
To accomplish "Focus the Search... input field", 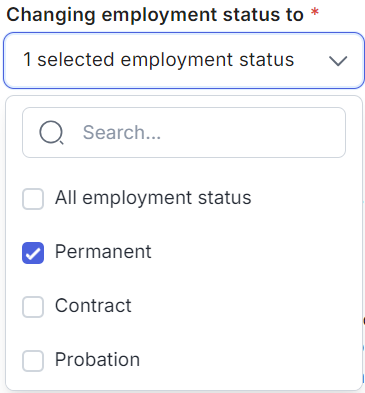I will tap(184, 132).
